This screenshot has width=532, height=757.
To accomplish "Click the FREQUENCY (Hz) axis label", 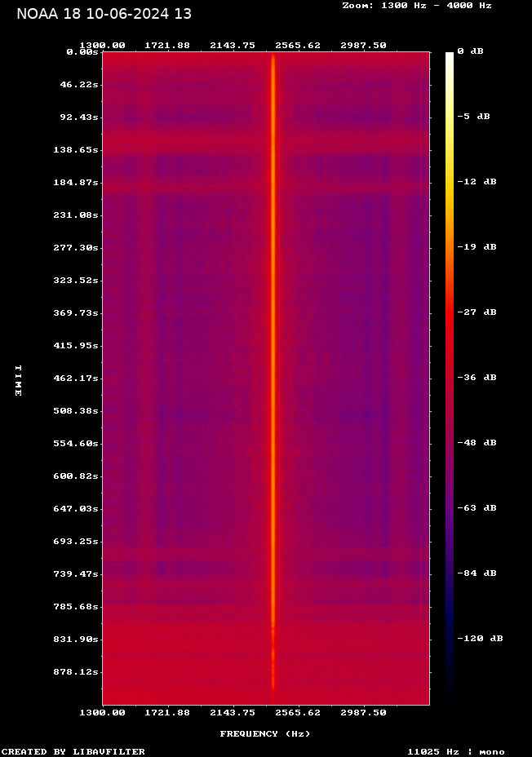I will 264,733.
